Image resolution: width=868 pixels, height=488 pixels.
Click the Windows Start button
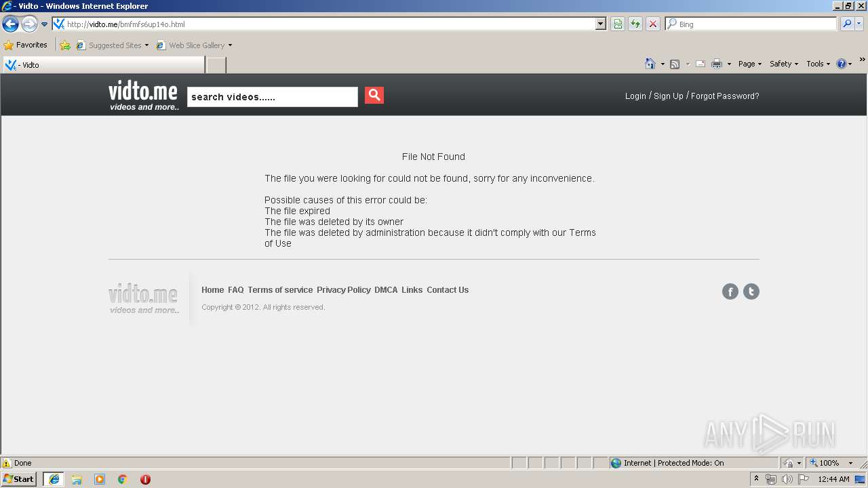pyautogui.click(x=19, y=479)
